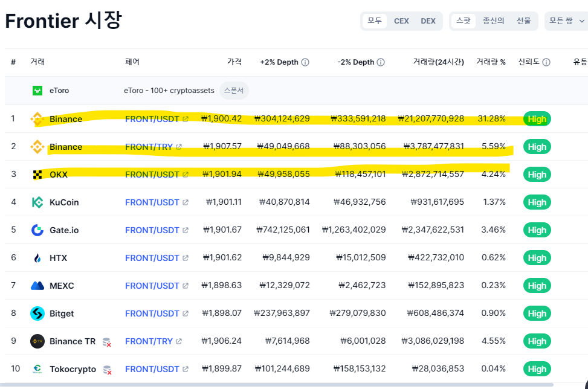Click the High confidence badge in the KuCoin row
Image resolution: width=588 pixels, height=389 pixels.
537,202
